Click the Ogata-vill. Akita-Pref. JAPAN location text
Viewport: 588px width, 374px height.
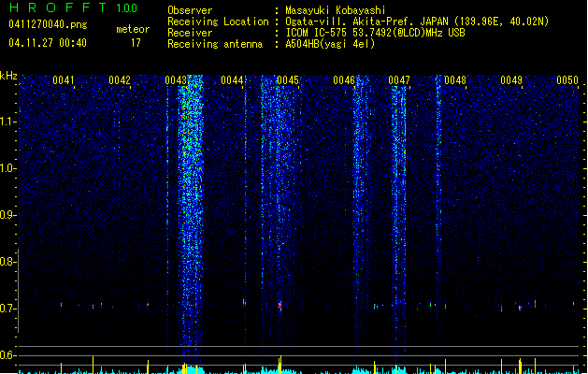pos(417,22)
